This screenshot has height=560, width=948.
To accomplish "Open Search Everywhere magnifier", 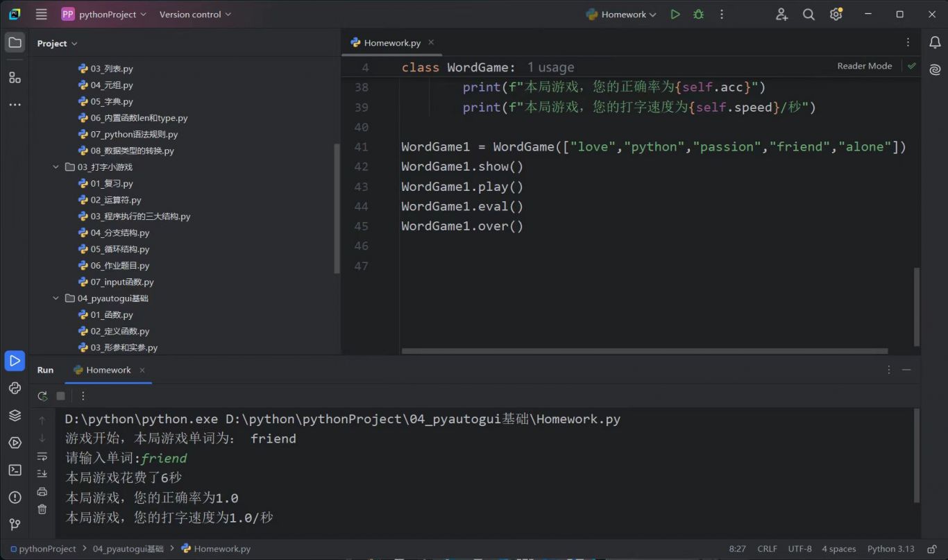I will click(x=809, y=14).
